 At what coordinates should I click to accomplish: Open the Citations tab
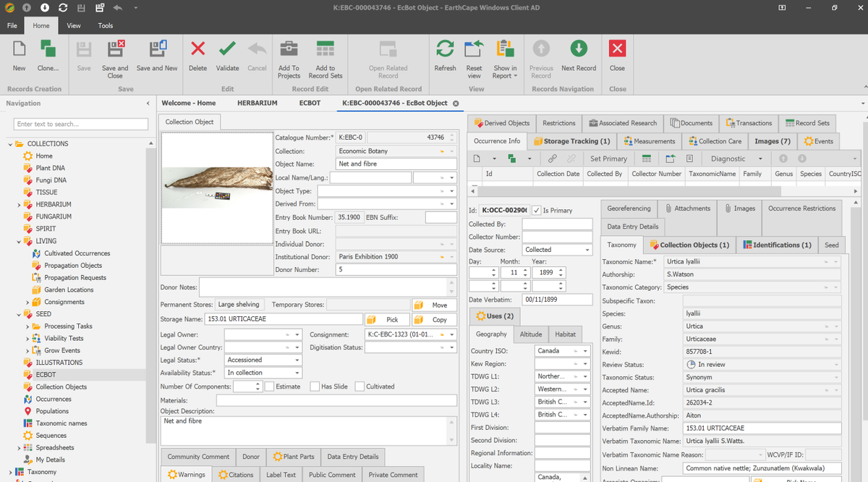point(236,475)
